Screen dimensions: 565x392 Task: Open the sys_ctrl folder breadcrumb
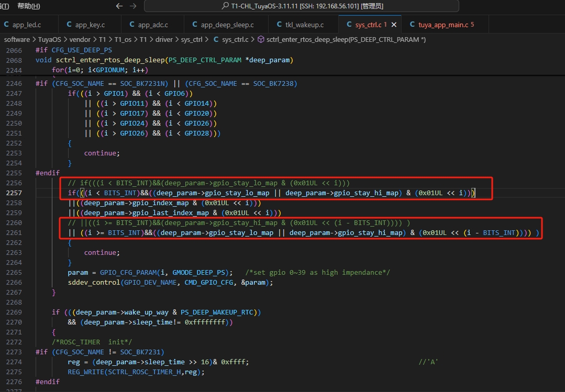191,40
